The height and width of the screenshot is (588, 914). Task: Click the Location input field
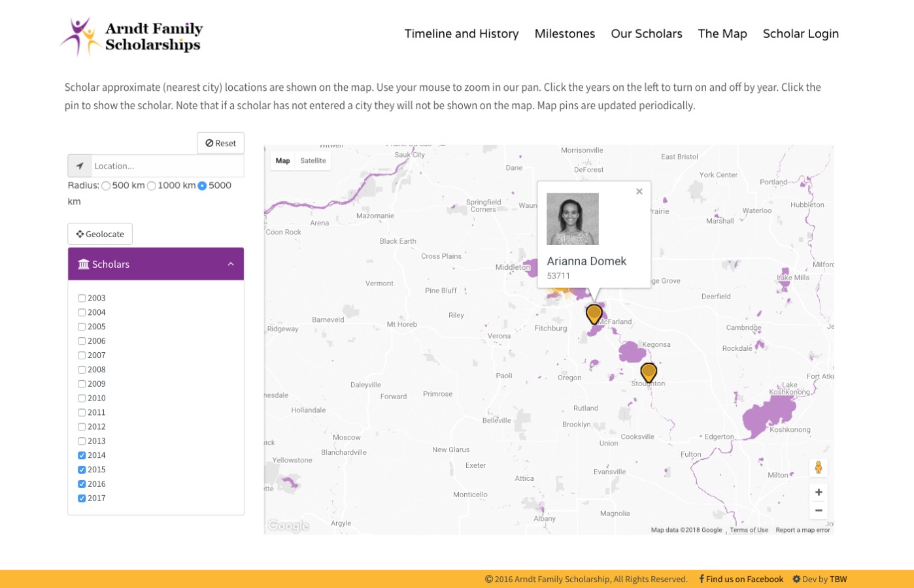(x=167, y=166)
